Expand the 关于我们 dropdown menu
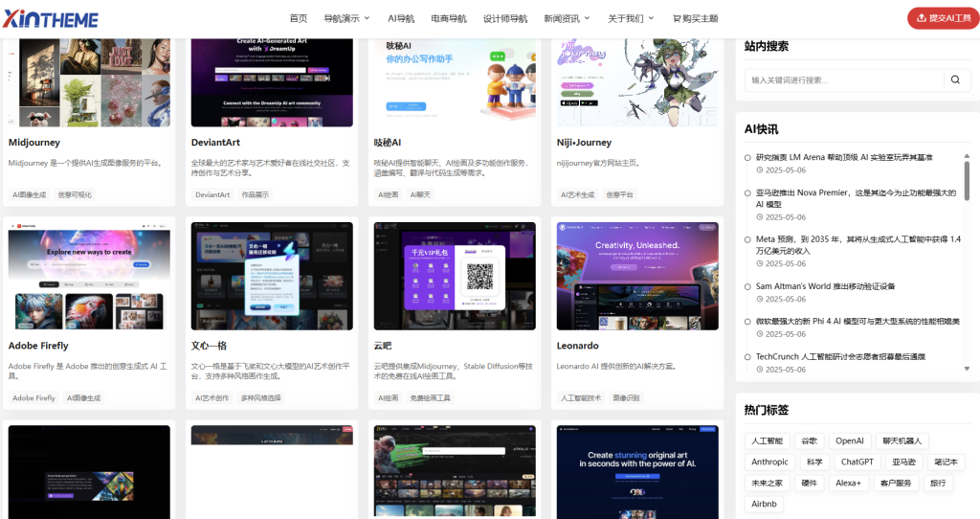 pyautogui.click(x=632, y=19)
